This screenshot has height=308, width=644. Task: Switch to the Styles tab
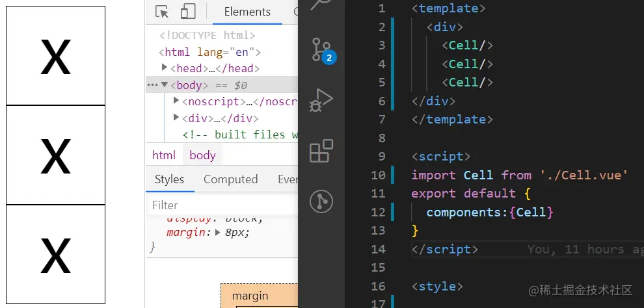click(x=169, y=179)
